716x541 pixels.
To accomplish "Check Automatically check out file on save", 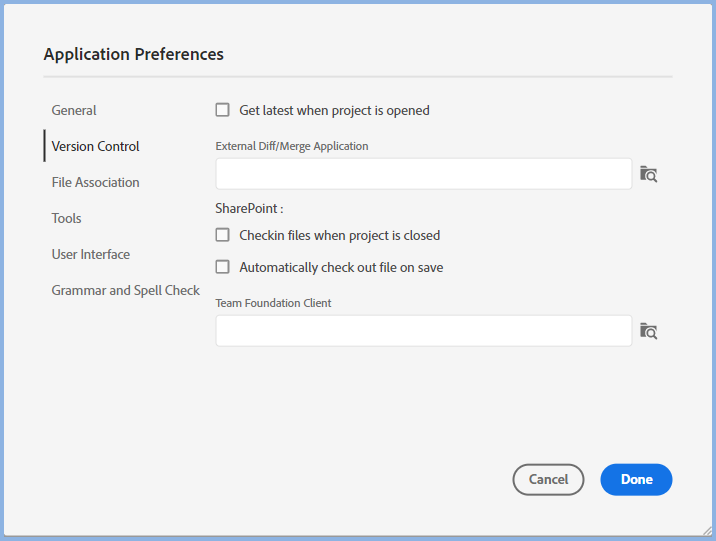I will pos(223,268).
